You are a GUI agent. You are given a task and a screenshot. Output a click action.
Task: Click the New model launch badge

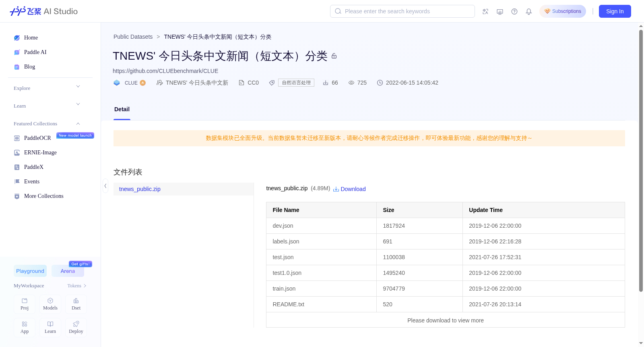75,135
